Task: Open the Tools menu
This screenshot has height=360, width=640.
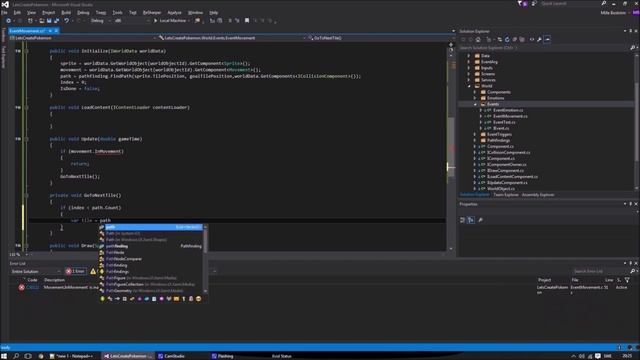Action: point(117,13)
